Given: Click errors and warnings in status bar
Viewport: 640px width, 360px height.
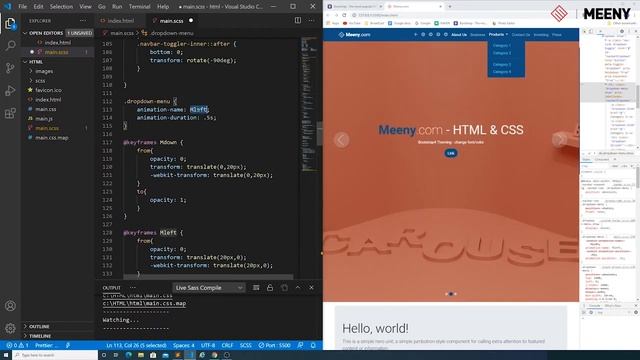Looking at the screenshot, I should pyautogui.click(x=18, y=345).
